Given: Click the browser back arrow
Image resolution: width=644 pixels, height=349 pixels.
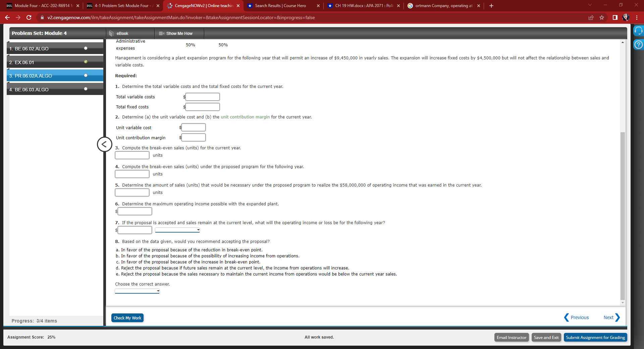Looking at the screenshot, I should 7,17.
